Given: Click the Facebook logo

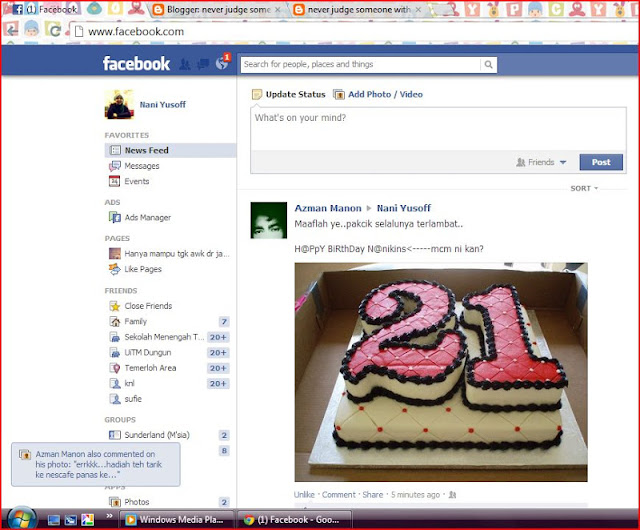Looking at the screenshot, I should 136,64.
